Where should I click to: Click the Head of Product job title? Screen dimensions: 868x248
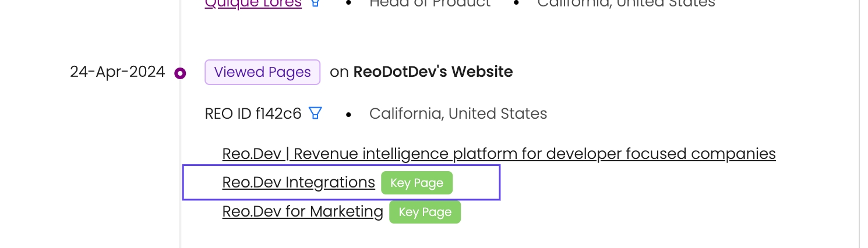[430, 3]
